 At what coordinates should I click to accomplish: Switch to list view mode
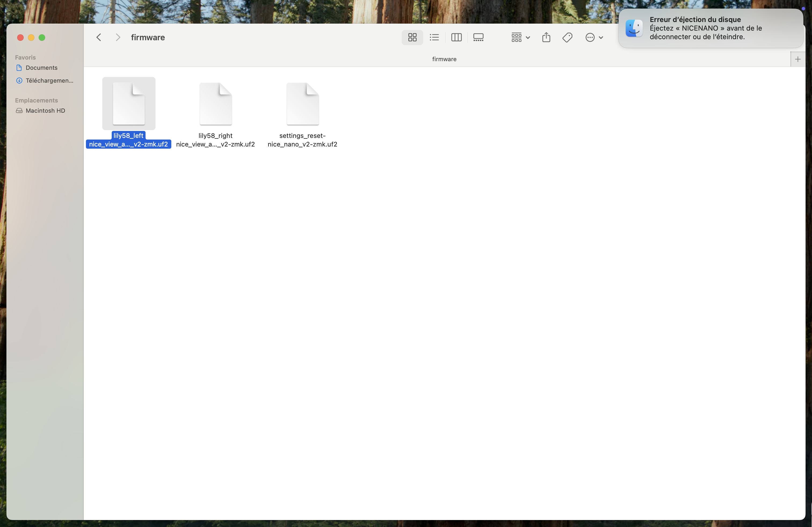[x=434, y=38]
